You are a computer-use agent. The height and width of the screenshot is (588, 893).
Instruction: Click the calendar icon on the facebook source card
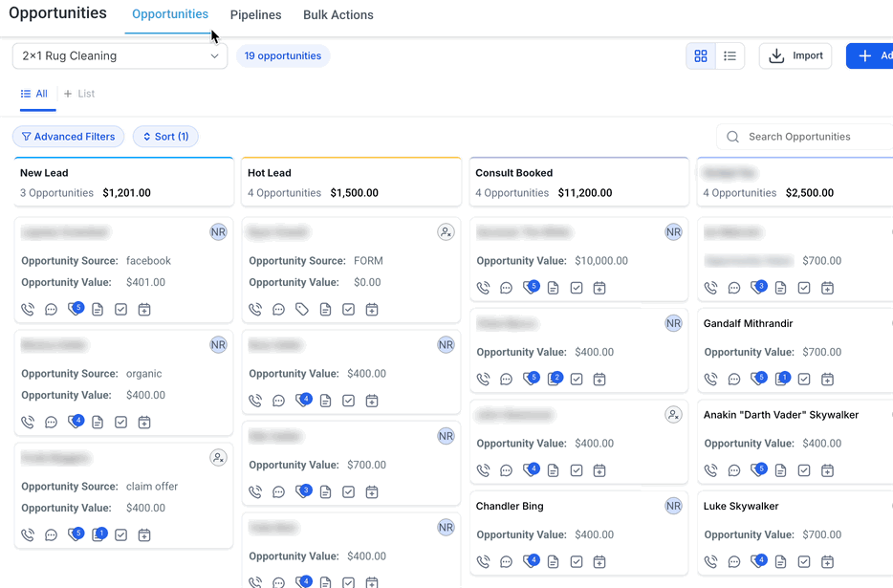(144, 310)
